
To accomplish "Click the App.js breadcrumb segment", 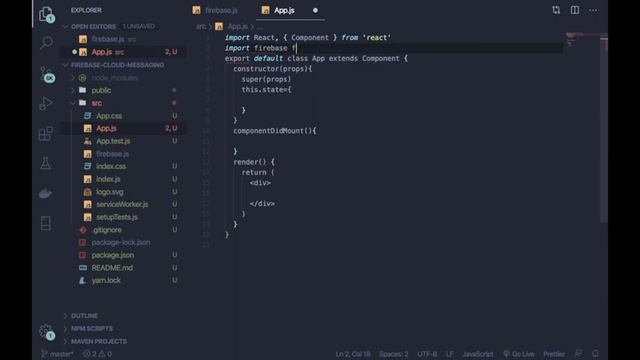I will pyautogui.click(x=237, y=27).
